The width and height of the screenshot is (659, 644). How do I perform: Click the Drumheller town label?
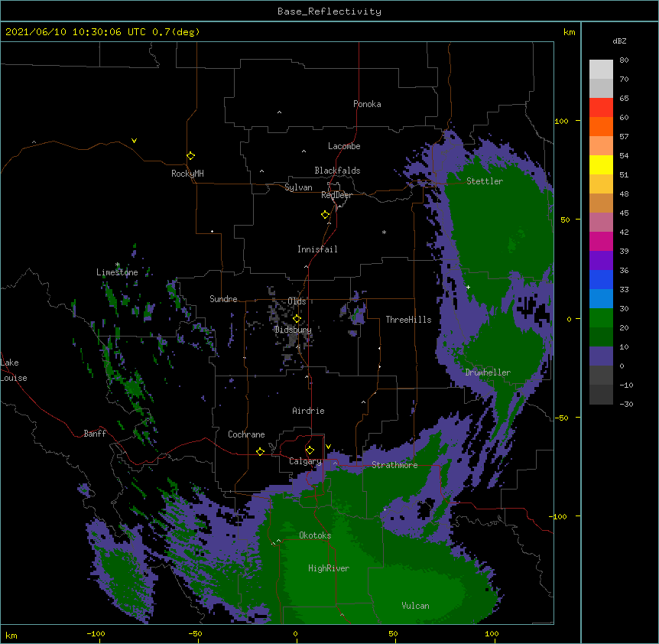488,372
